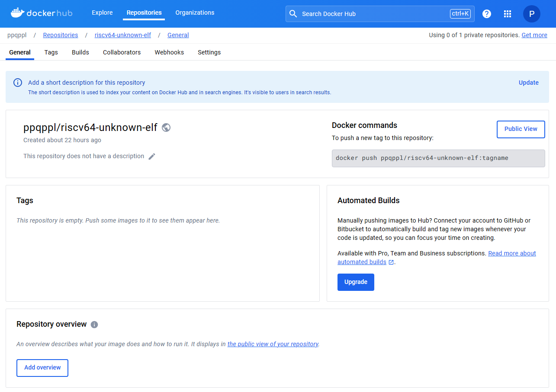Click 'To push a new tag to this repository' text
Screen dimensions: 556x392
[x=382, y=138]
